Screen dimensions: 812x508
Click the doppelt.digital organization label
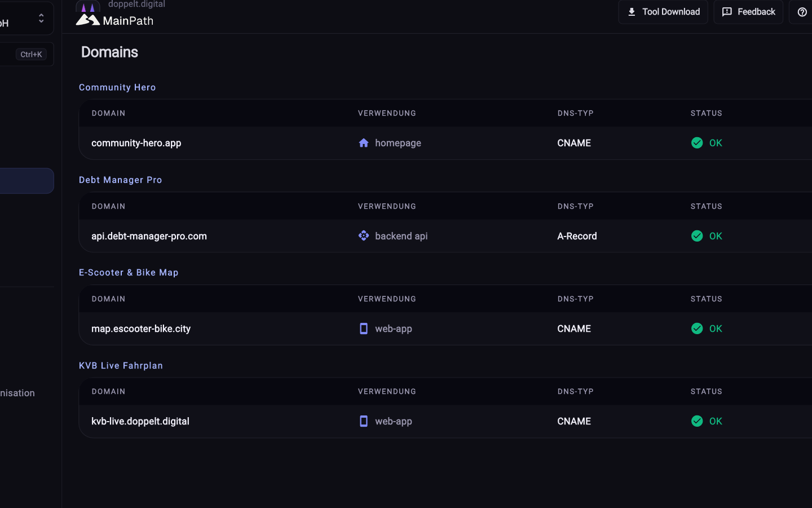[x=136, y=4]
